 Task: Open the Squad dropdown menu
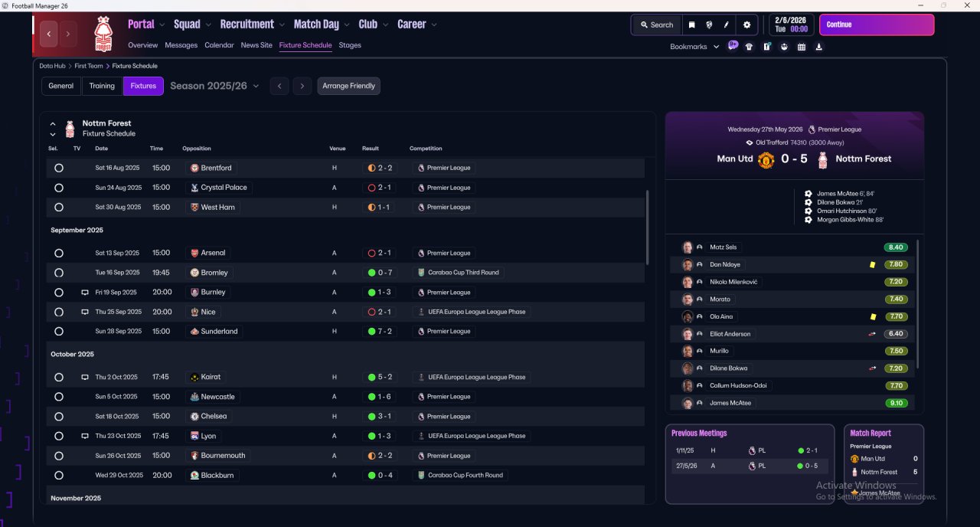(192, 25)
